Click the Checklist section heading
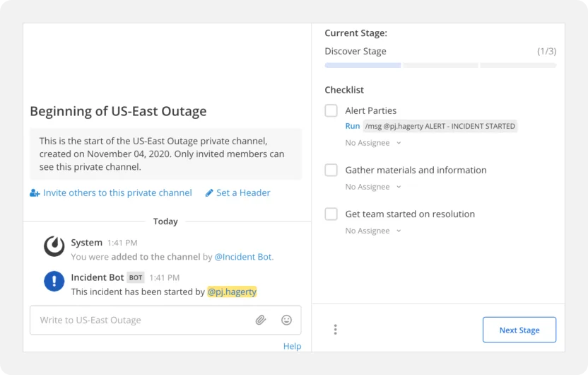 [344, 90]
